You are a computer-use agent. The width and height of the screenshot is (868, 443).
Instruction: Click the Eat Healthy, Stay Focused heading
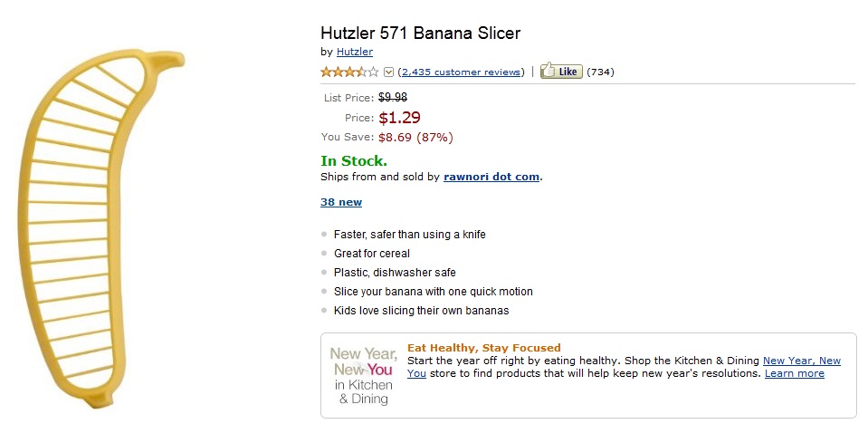(483, 348)
